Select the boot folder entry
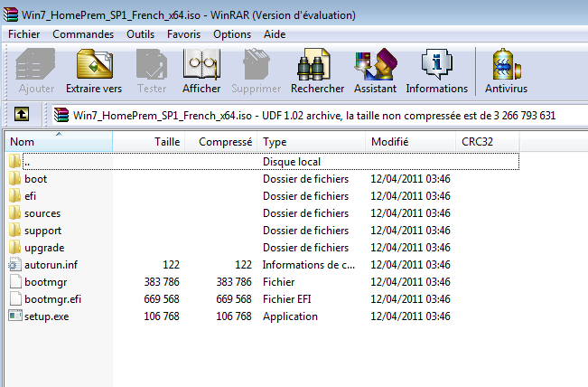This screenshot has width=588, height=387. (x=36, y=179)
